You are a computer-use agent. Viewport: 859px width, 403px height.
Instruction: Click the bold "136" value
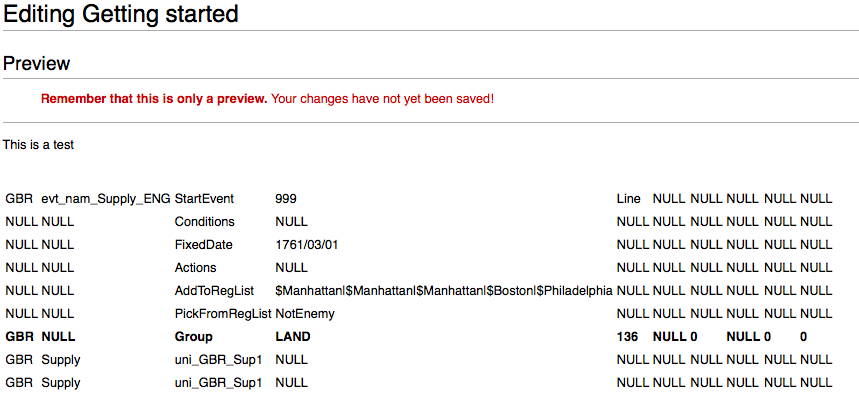(628, 337)
